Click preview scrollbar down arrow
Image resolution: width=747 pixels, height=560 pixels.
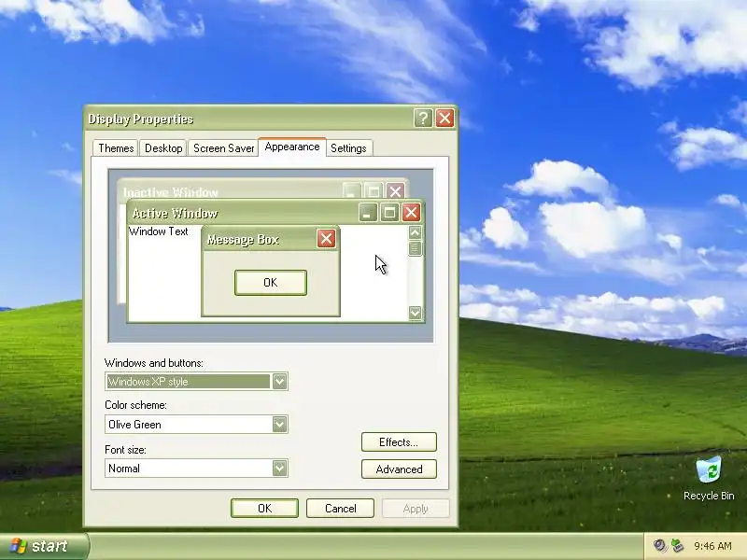415,313
